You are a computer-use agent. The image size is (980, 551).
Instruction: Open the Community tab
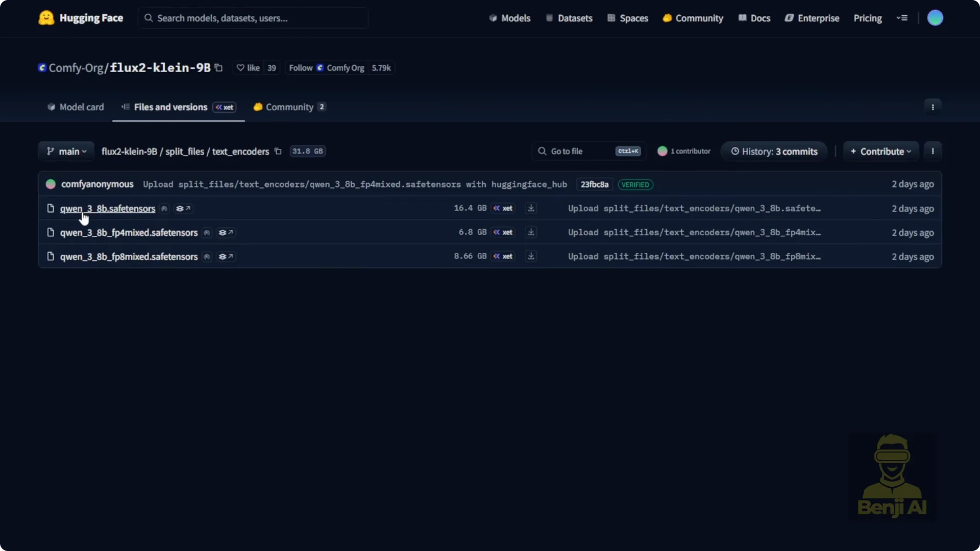289,107
